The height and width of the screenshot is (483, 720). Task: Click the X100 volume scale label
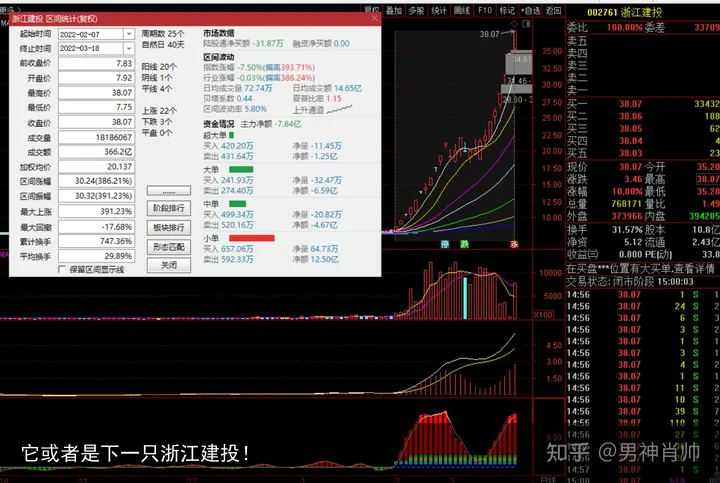click(x=543, y=315)
